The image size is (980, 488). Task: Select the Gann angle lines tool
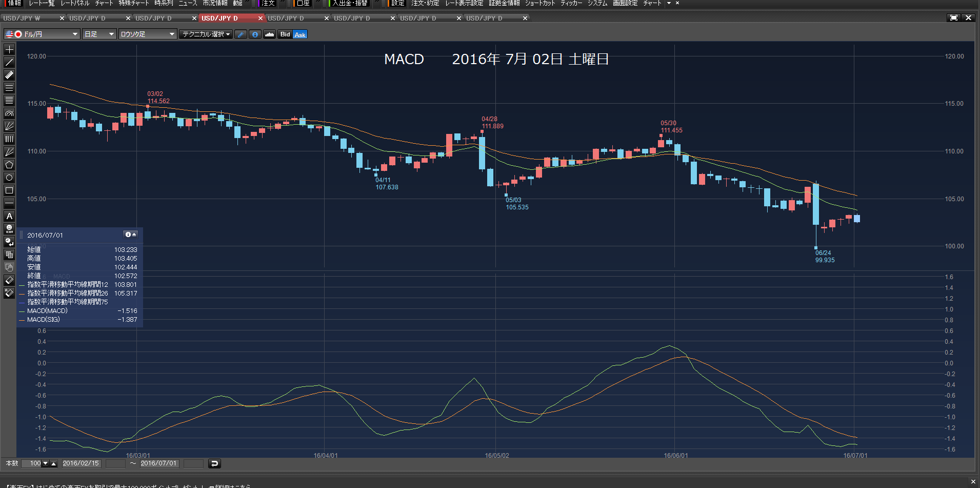coord(9,152)
